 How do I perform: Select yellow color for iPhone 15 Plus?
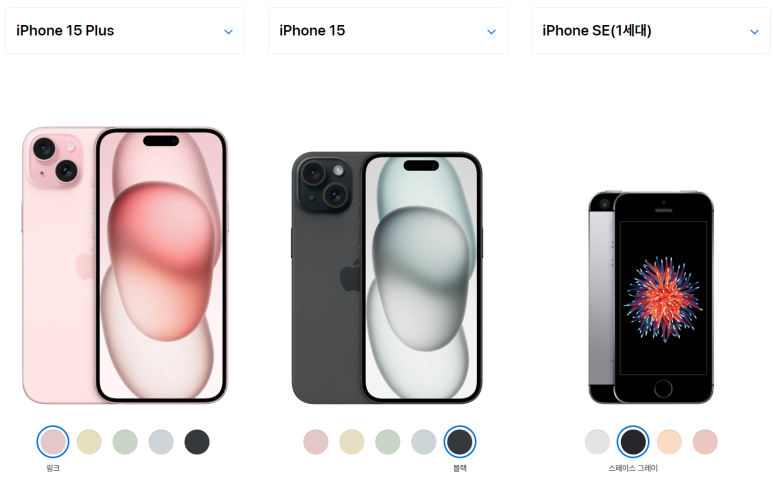pyautogui.click(x=89, y=442)
